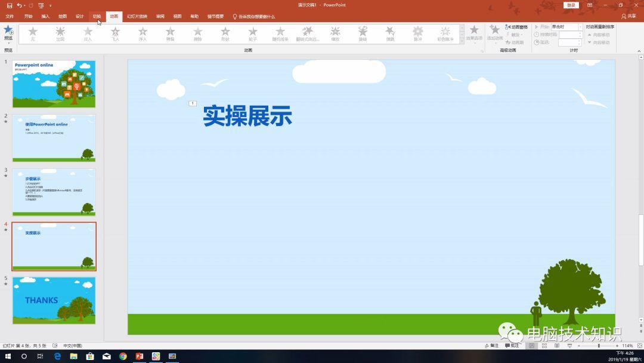
Task: Click the Sign in (登录) button
Action: (571, 5)
